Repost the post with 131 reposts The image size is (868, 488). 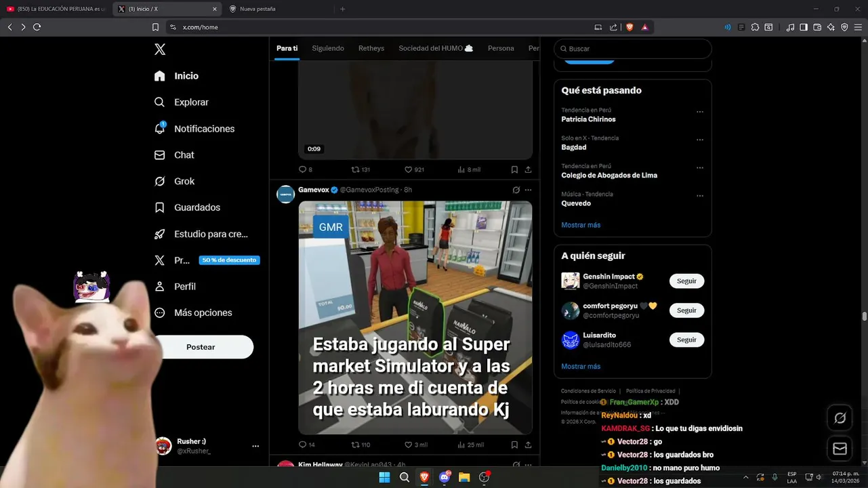click(360, 169)
